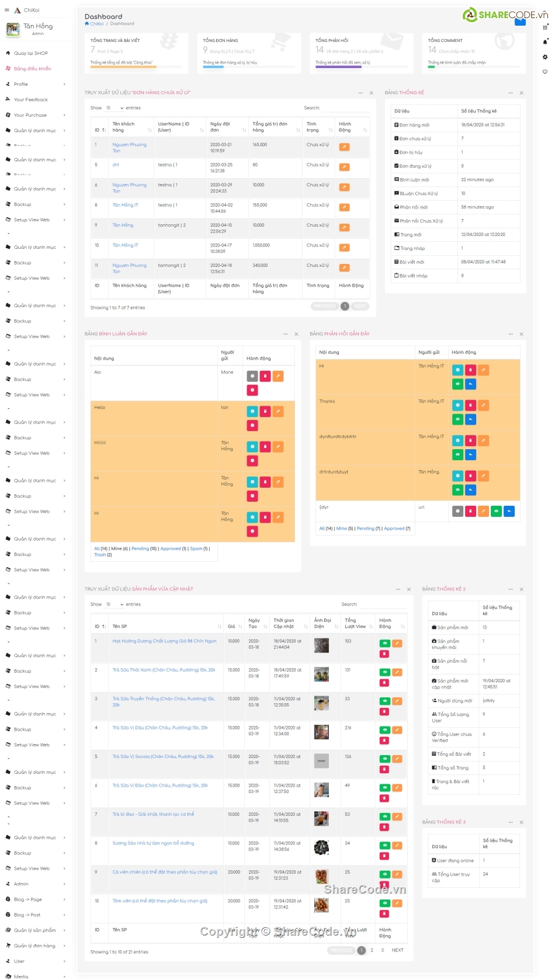
Task: Click Pending filter link under comments table
Action: pos(140,548)
